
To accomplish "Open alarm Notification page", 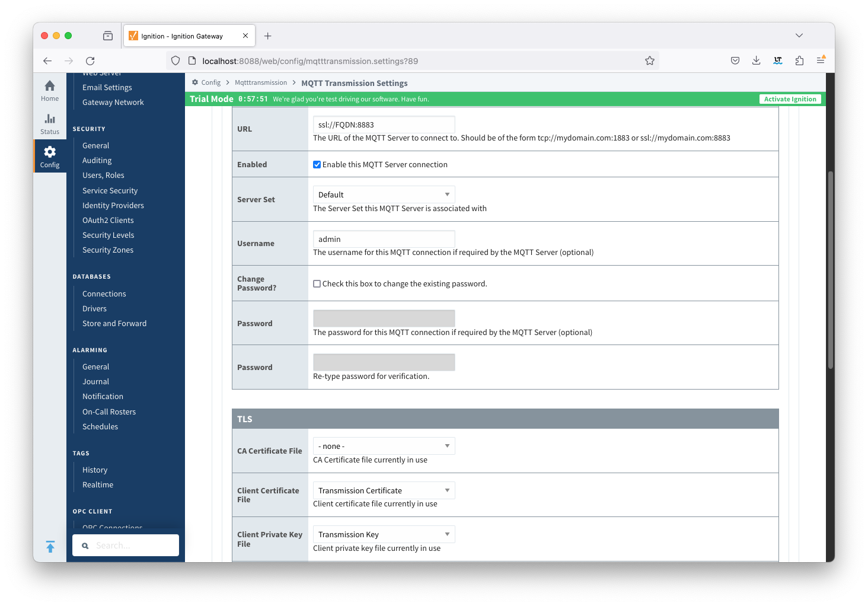I will point(103,396).
